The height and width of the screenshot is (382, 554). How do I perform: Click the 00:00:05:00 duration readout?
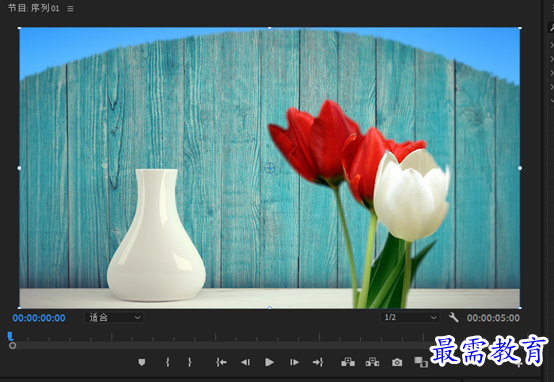pyautogui.click(x=493, y=318)
